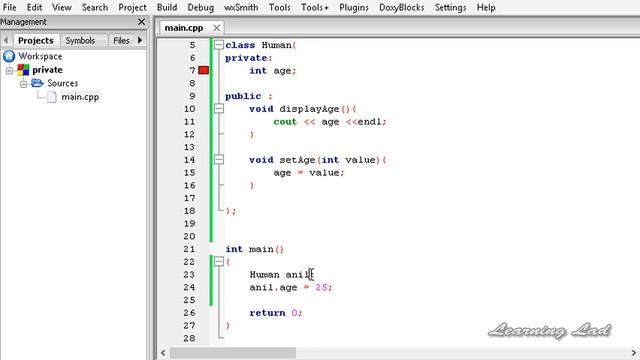Collapse the Sources folder node
The height and width of the screenshot is (360, 640).
coord(23,84)
